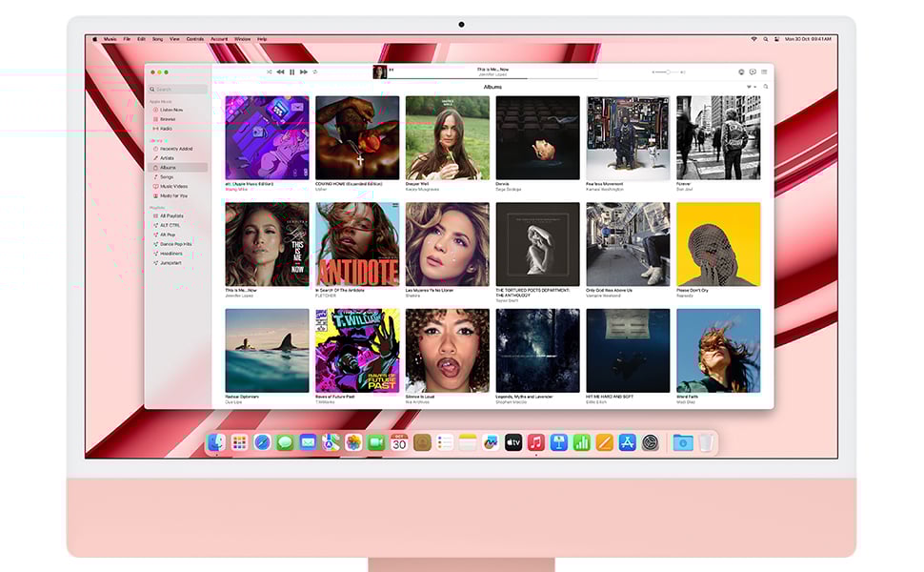Open the Up Next queue list icon

tap(764, 71)
